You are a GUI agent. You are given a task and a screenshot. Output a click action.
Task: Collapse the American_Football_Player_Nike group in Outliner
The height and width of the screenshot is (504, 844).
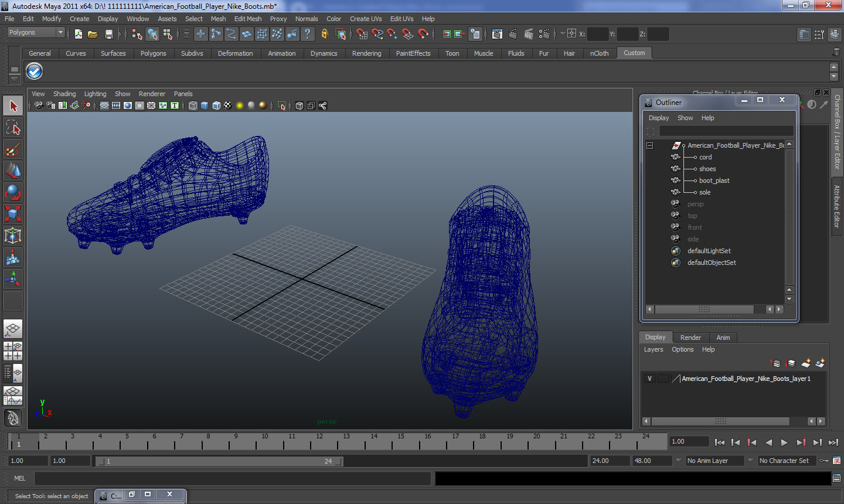coord(649,145)
